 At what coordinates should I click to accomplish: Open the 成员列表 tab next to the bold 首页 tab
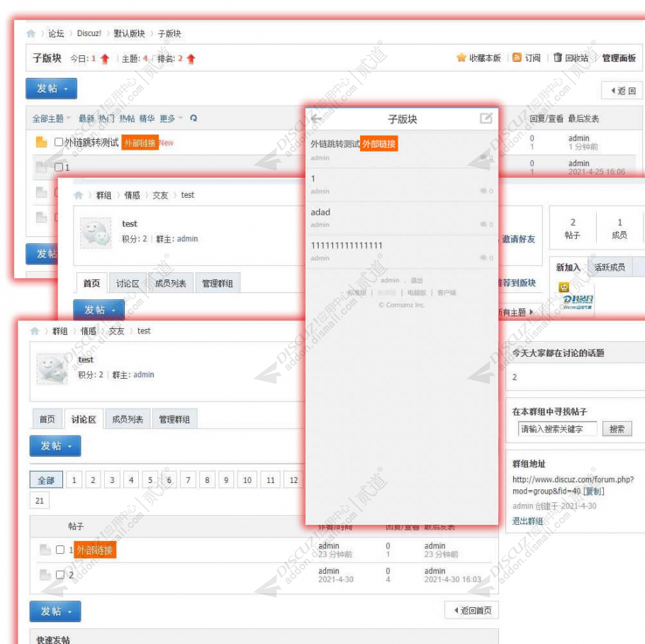pyautogui.click(x=170, y=284)
